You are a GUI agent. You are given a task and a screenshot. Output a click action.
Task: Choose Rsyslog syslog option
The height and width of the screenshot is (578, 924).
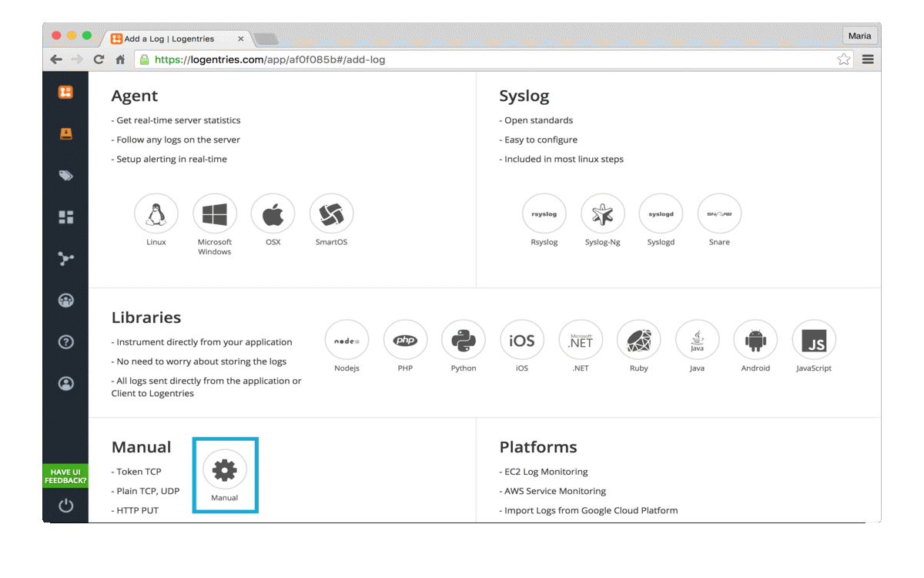pyautogui.click(x=544, y=214)
